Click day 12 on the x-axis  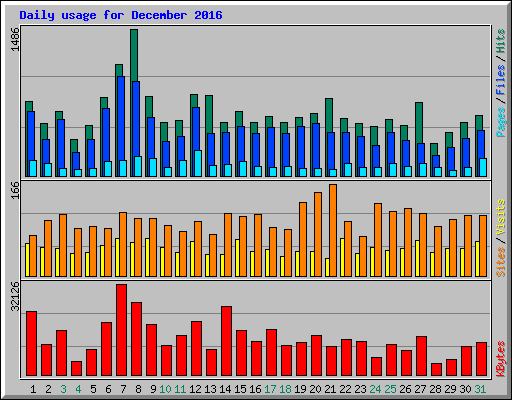195,389
